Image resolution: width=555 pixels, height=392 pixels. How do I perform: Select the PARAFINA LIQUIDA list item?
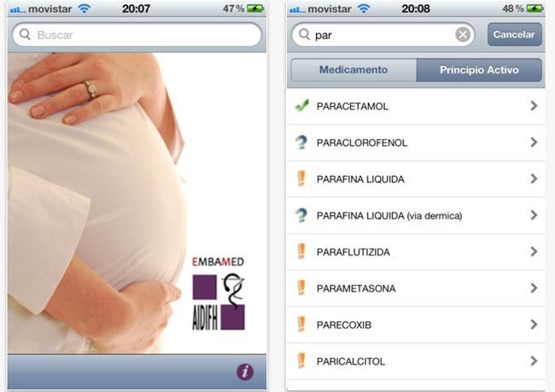(416, 178)
